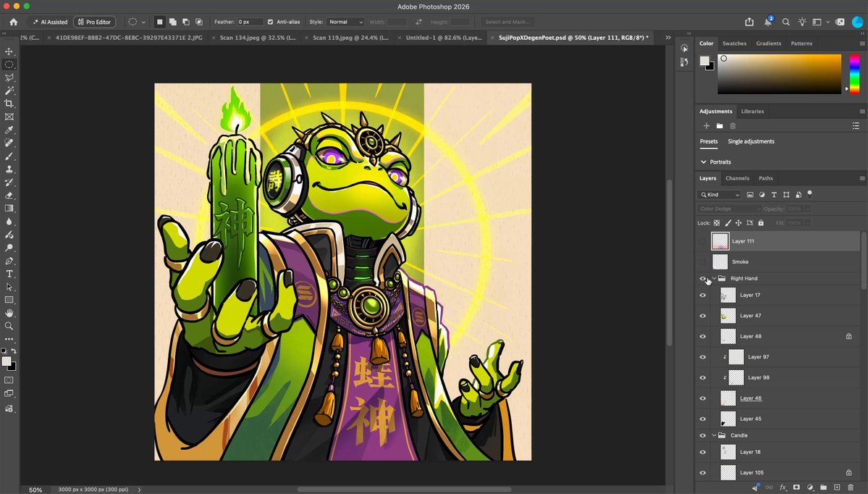Viewport: 868px width, 494px height.
Task: Select the Eraser tool
Action: click(9, 196)
